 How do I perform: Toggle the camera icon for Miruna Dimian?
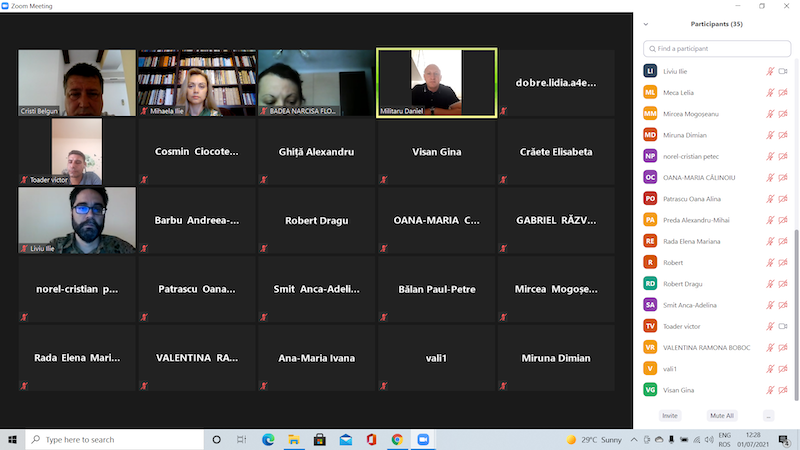click(x=783, y=134)
